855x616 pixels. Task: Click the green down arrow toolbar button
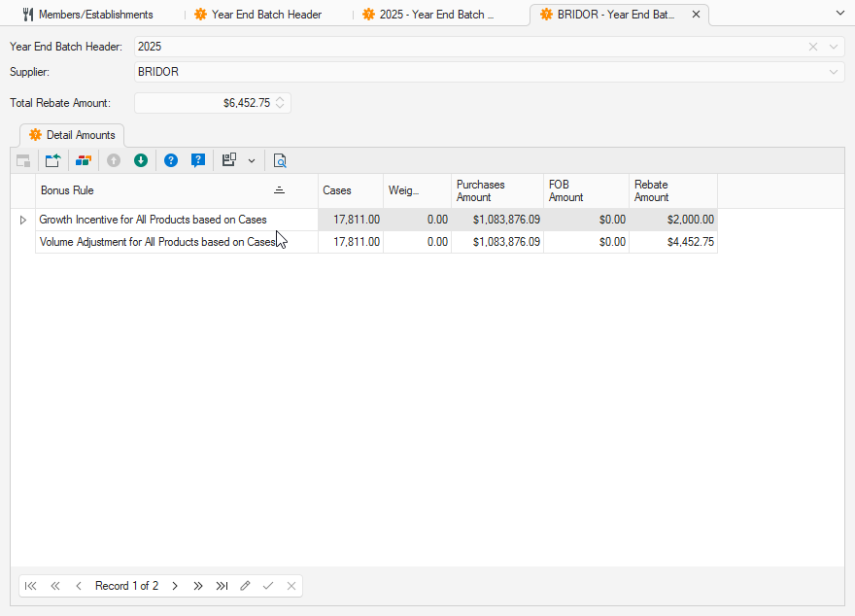[x=141, y=160]
